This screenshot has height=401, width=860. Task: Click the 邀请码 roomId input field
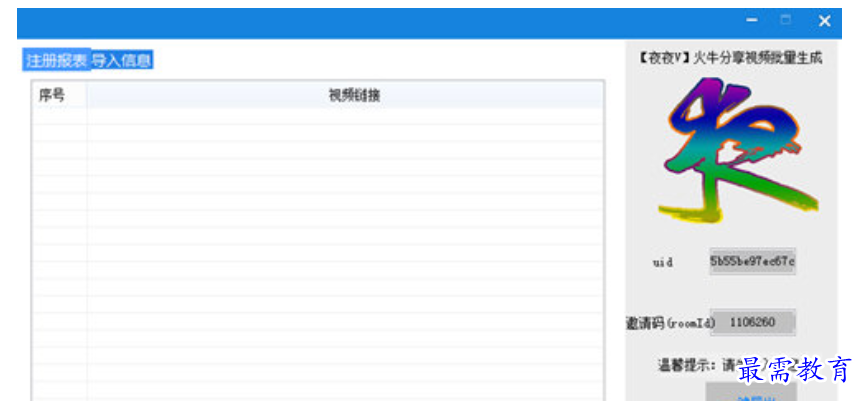[x=752, y=322]
